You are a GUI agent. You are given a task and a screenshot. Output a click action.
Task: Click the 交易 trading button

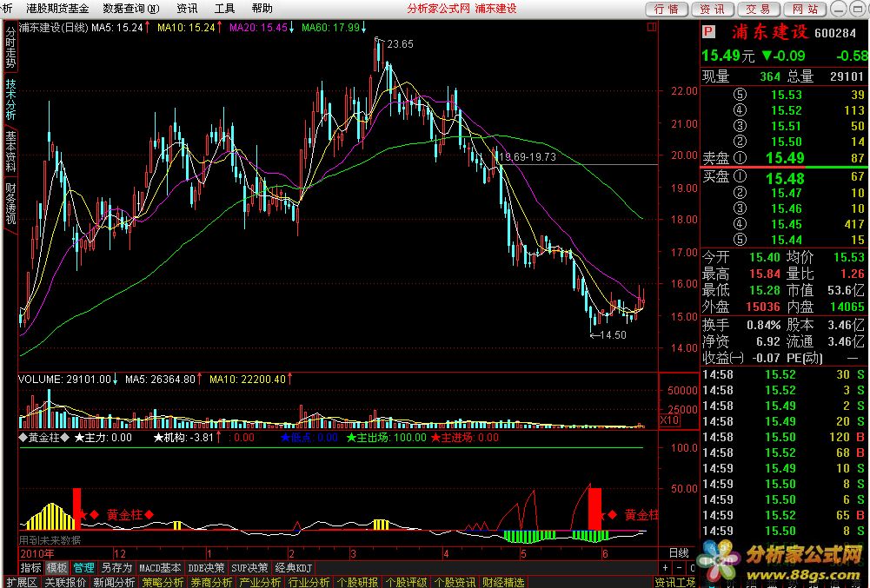pyautogui.click(x=758, y=9)
